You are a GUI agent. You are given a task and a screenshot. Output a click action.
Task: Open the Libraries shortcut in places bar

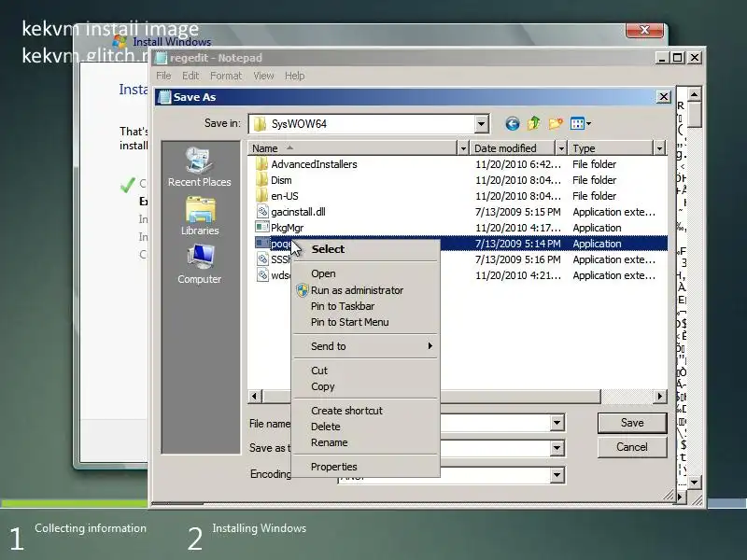click(x=200, y=217)
